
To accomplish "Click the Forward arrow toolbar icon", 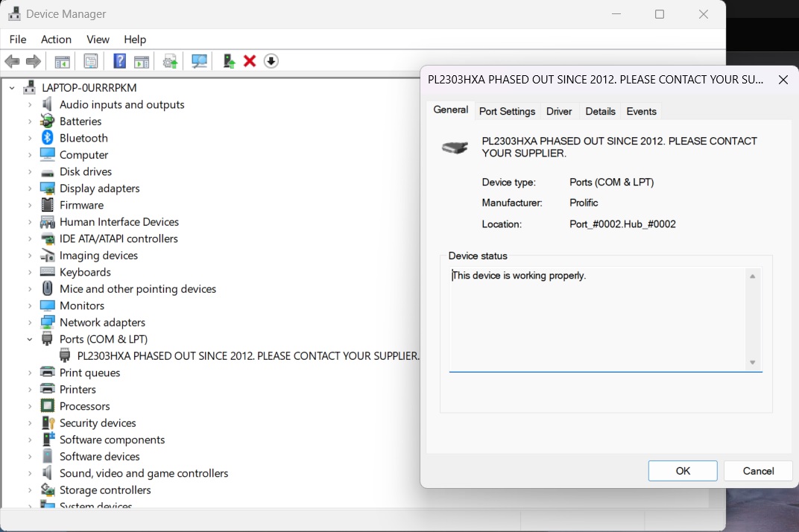I will (x=34, y=62).
